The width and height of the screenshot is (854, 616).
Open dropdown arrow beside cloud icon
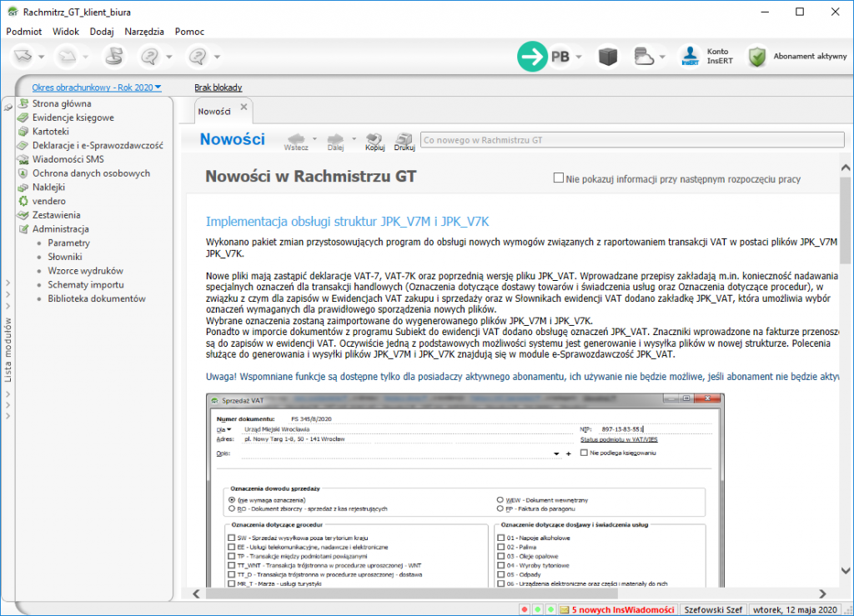[x=661, y=57]
